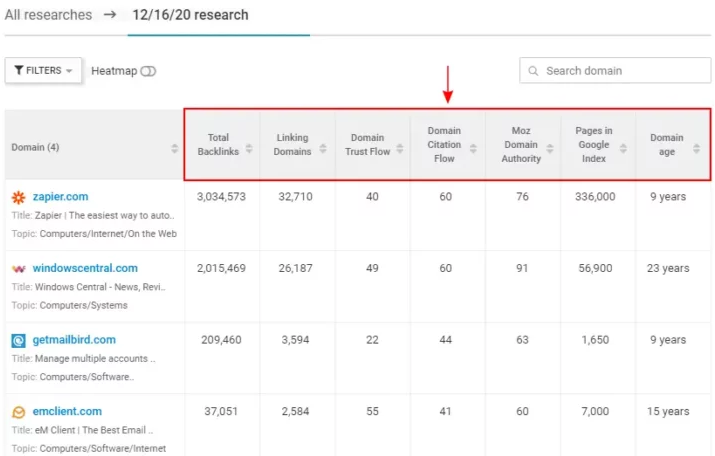Open the windowscentral.com domain link
The image size is (715, 456).
pos(85,269)
